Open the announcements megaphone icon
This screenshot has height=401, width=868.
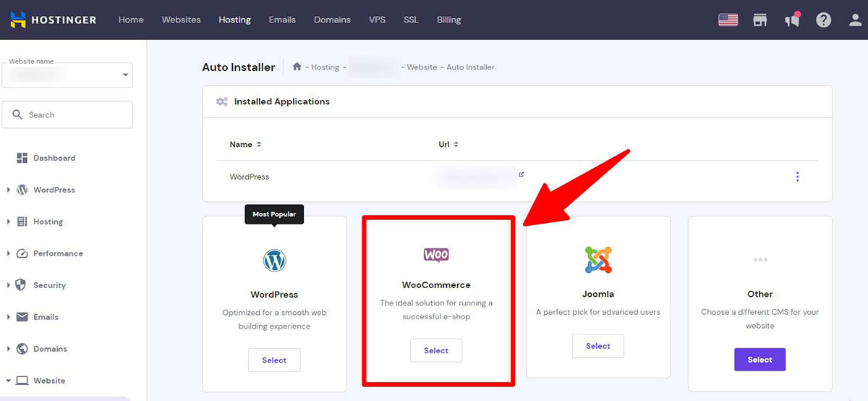791,20
